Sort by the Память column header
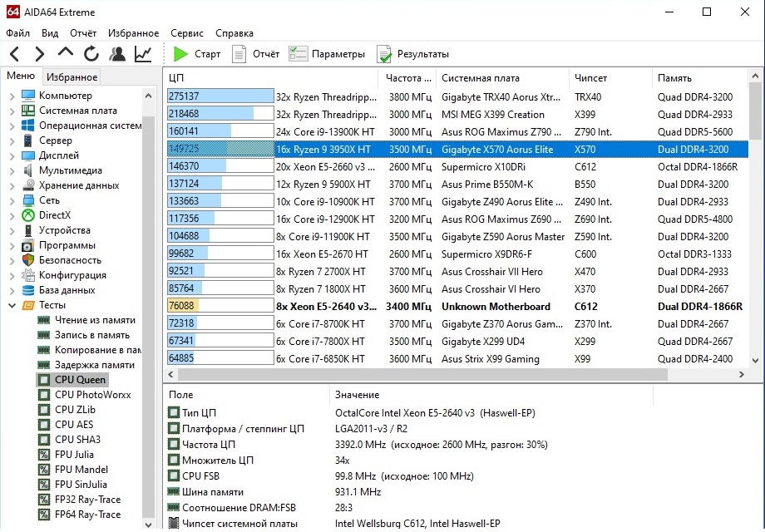Image resolution: width=765 pixels, height=532 pixels. 700,78
